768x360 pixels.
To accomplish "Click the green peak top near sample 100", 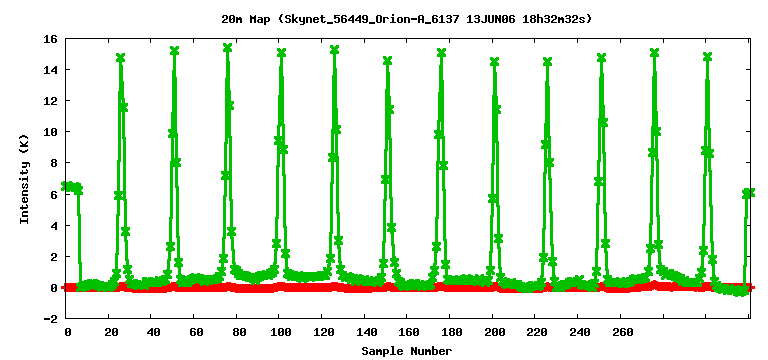I will coord(281,52).
